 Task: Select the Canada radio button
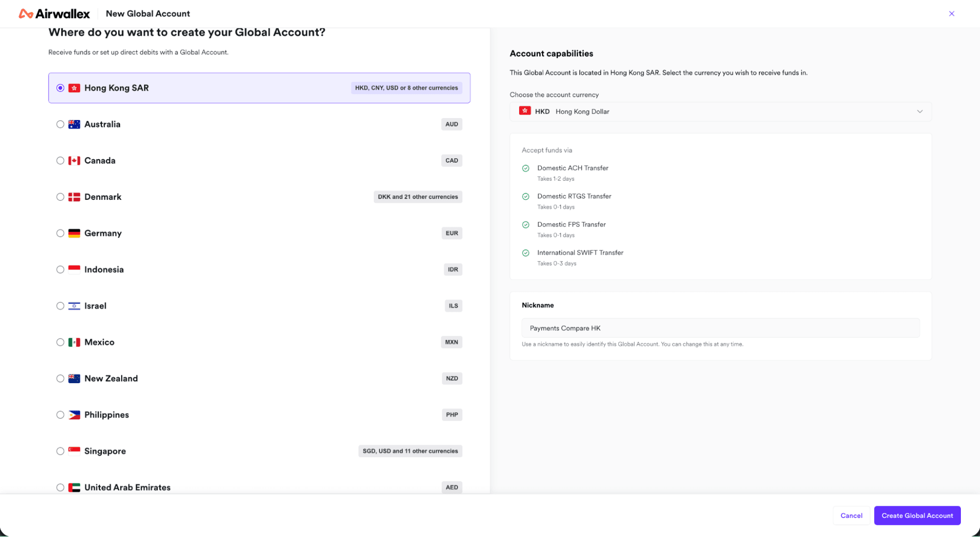pyautogui.click(x=60, y=161)
